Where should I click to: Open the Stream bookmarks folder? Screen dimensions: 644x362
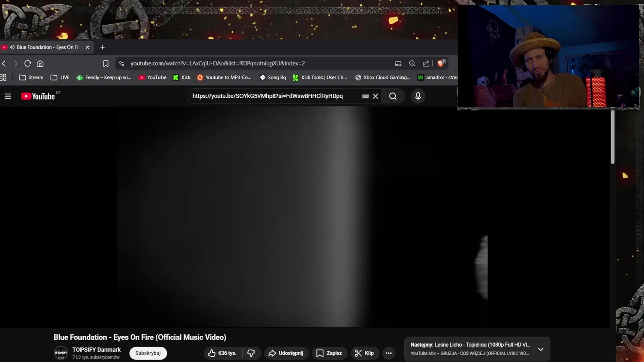pos(31,77)
